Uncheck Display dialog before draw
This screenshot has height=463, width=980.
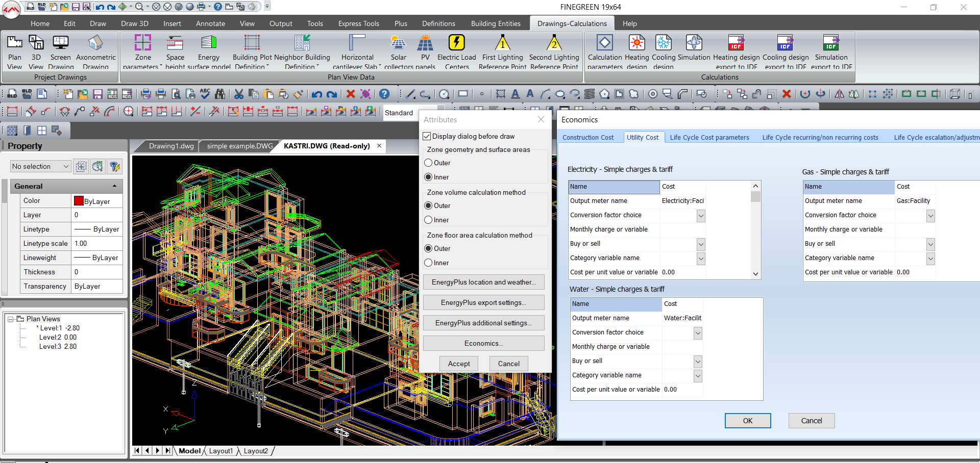(427, 137)
